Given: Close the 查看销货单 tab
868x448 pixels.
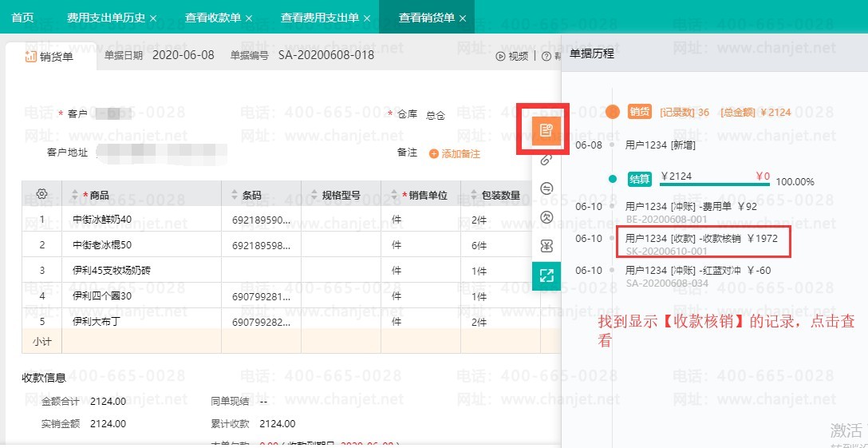Looking at the screenshot, I should 463,18.
